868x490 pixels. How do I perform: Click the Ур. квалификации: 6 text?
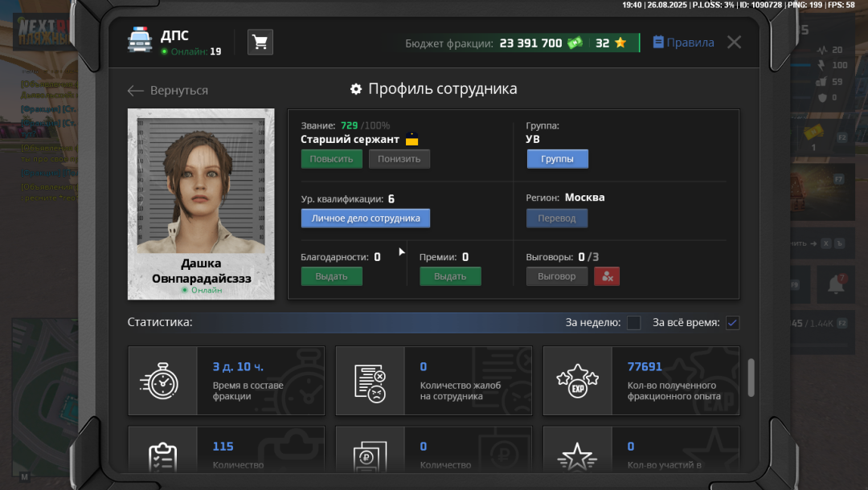348,199
